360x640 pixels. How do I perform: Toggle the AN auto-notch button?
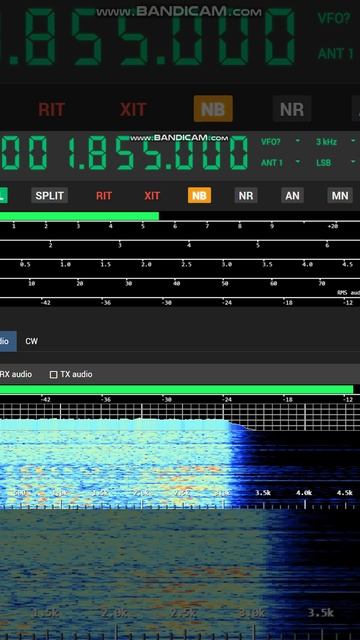(x=292, y=196)
